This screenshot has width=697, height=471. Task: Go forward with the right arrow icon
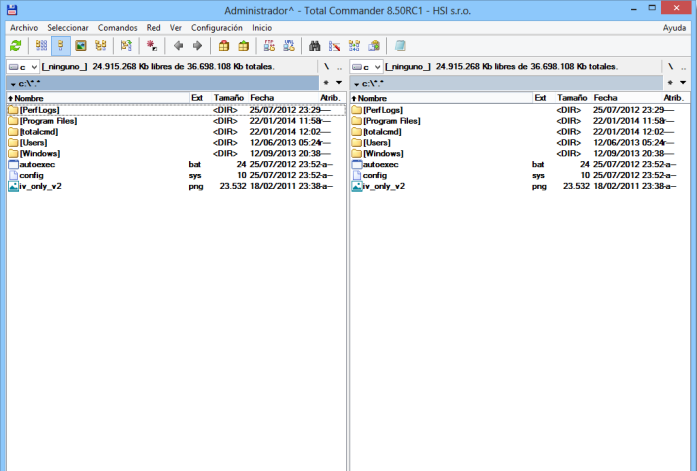coord(197,46)
